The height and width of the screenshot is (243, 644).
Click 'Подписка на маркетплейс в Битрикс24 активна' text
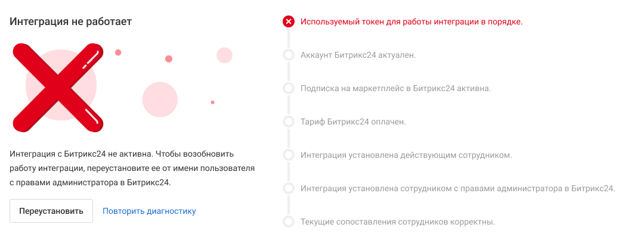tap(395, 89)
